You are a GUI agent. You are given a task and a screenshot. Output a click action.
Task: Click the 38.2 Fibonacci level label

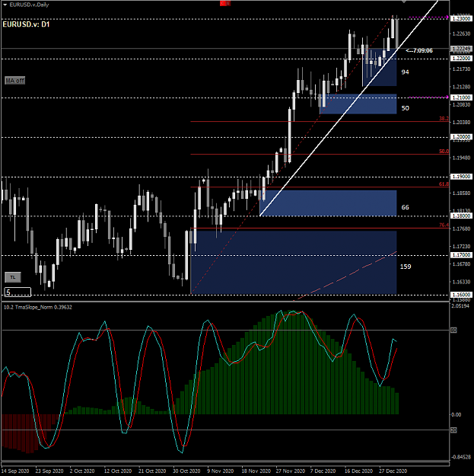click(444, 119)
